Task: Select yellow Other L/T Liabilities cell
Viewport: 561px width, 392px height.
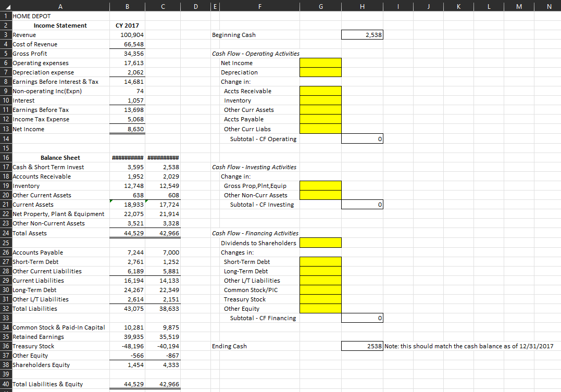Action: click(x=320, y=281)
